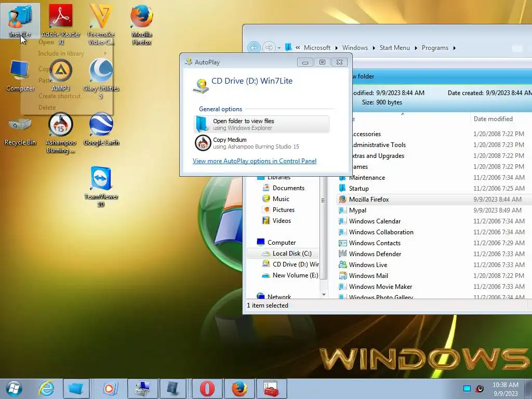This screenshot has height=399, width=532.
Task: Launch Internet Explorer from the taskbar
Action: click(46, 389)
